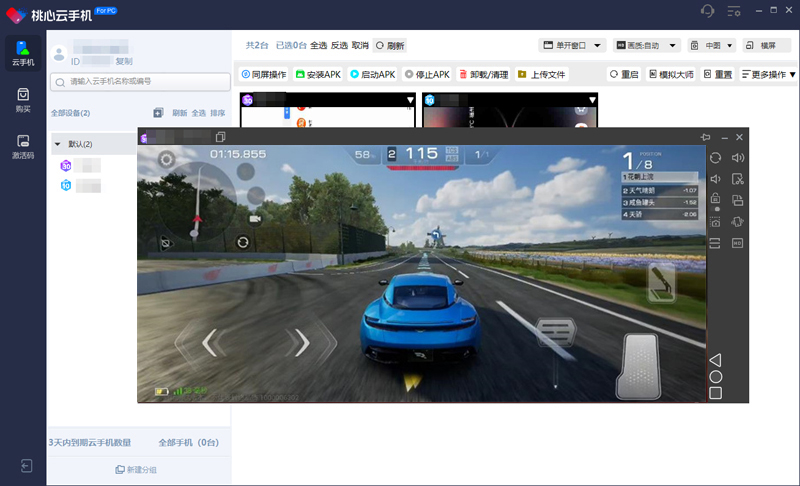Click the lock icon in phone toolbar
The width and height of the screenshot is (800, 486).
(x=715, y=198)
